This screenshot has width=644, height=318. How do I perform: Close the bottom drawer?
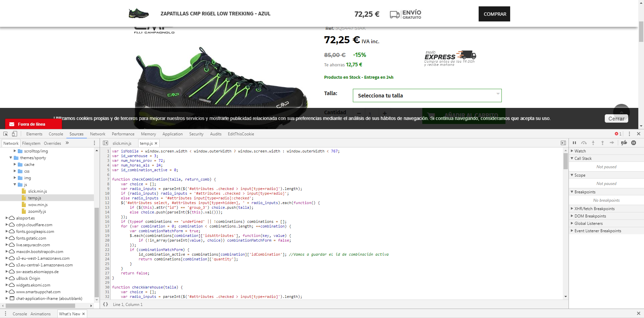point(639,314)
